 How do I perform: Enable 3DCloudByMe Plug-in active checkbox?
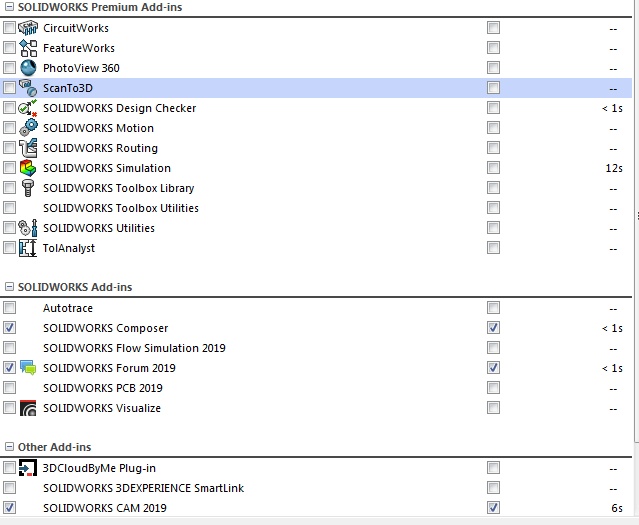tap(9, 468)
